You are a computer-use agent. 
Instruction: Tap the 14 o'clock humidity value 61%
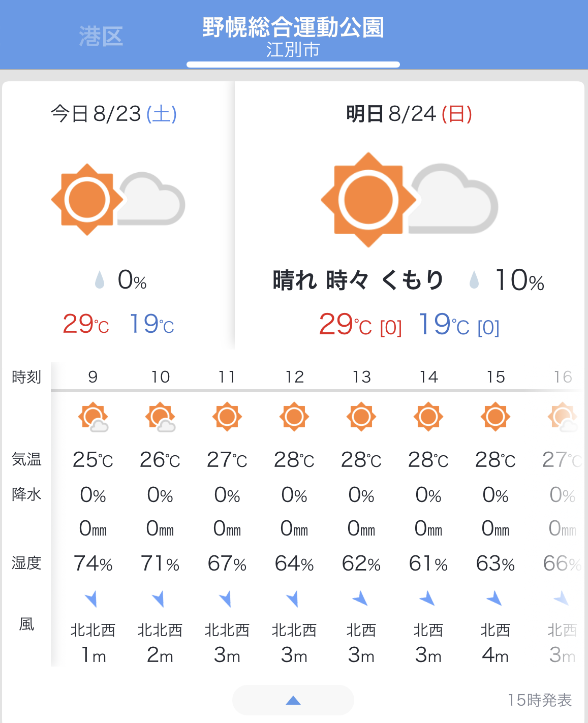coord(428,563)
